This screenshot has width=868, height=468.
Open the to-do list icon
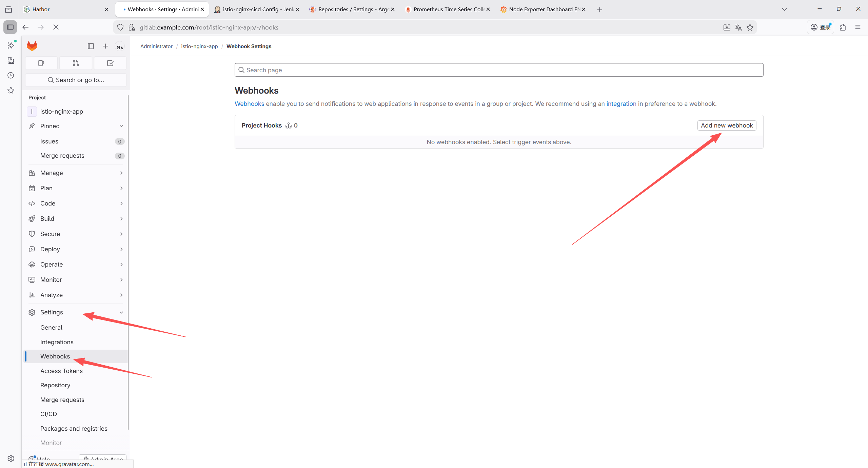tap(110, 63)
